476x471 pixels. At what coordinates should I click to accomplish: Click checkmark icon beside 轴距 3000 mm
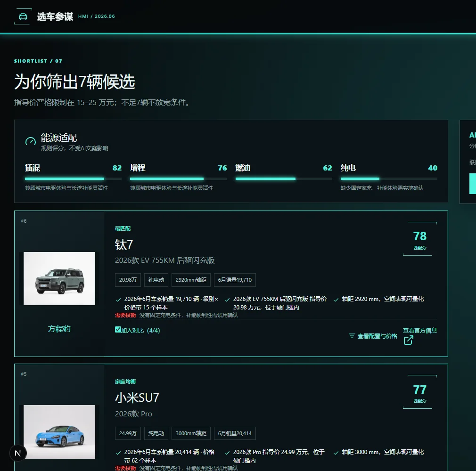pos(336,453)
